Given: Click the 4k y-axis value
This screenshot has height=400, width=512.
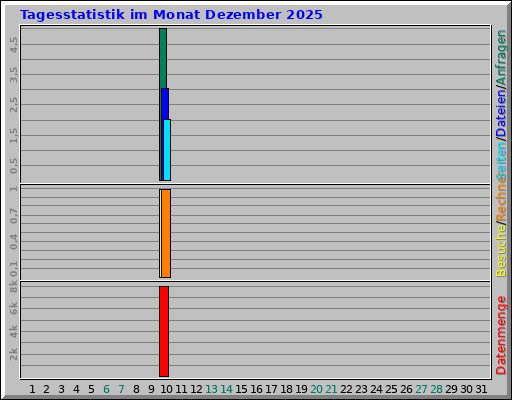Looking at the screenshot, I should click(14, 331).
